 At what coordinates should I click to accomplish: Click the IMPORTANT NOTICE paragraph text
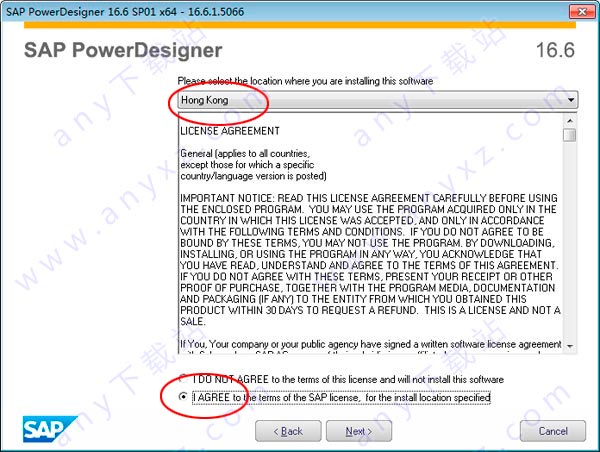point(370,260)
